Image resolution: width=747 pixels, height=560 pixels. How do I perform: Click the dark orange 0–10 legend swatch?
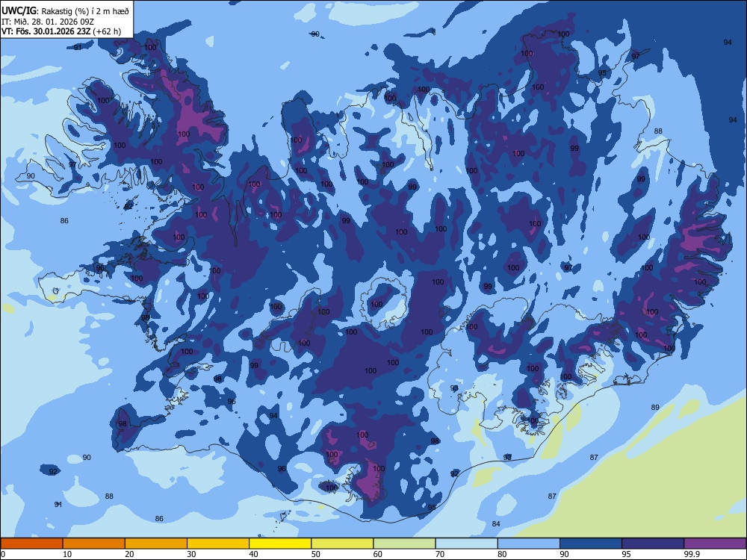tap(31, 544)
